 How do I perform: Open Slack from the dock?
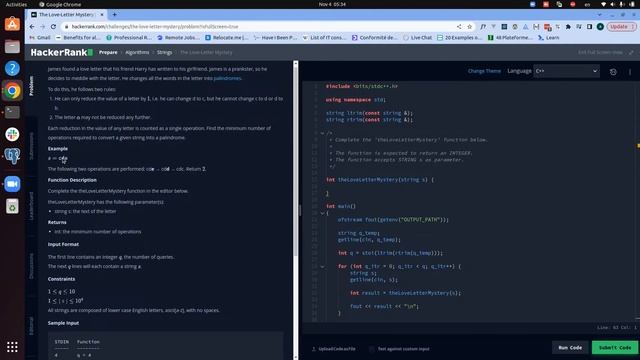tap(12, 134)
